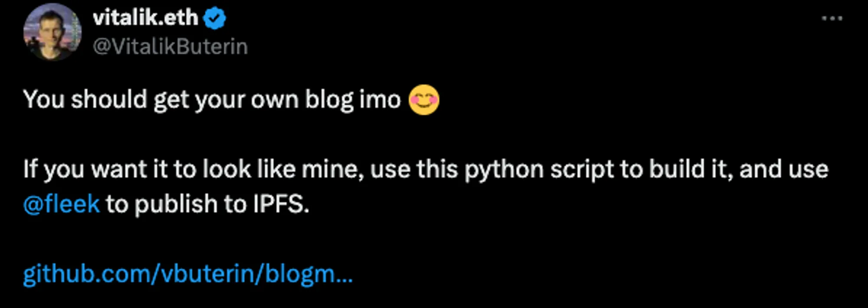Follow the github.com/vbuterin/blogm... link

point(187,274)
